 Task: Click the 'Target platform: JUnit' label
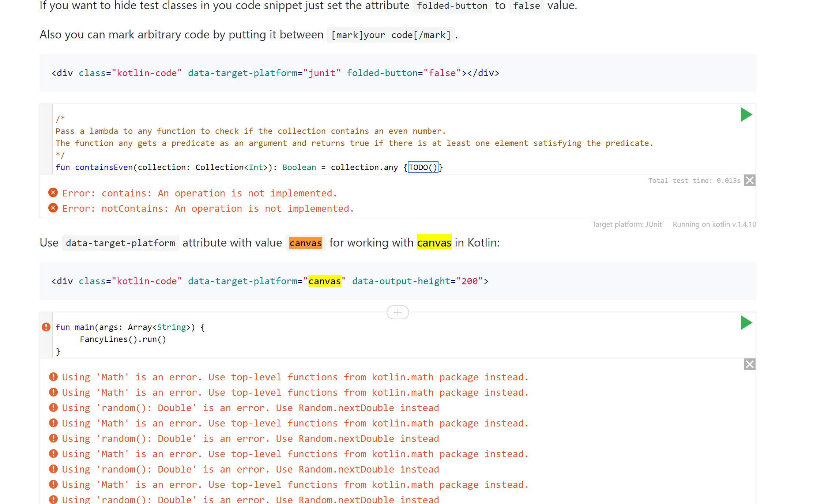(627, 224)
